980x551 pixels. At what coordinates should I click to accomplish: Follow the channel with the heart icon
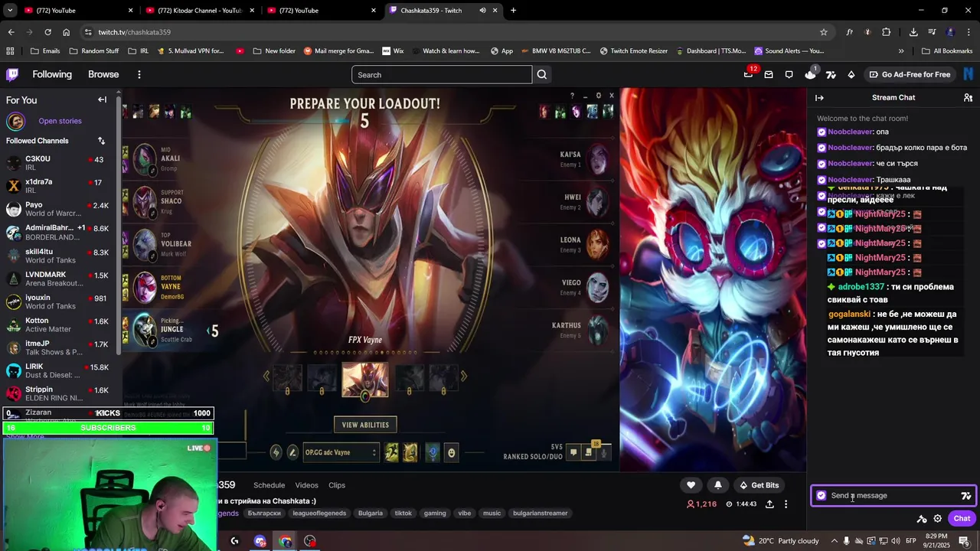tap(691, 484)
